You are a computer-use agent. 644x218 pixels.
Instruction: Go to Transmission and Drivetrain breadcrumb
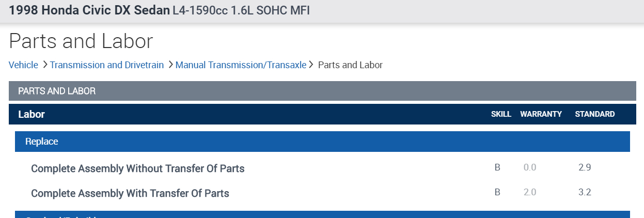[107, 65]
